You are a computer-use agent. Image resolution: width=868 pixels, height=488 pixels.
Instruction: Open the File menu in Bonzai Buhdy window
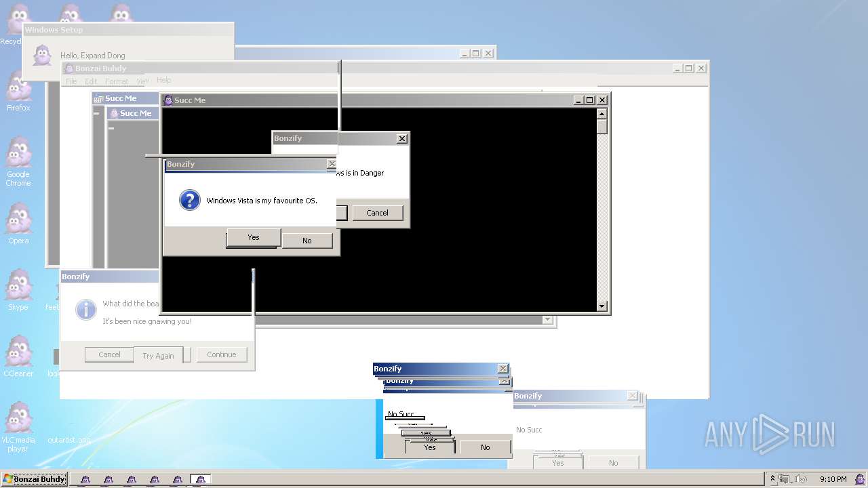71,81
